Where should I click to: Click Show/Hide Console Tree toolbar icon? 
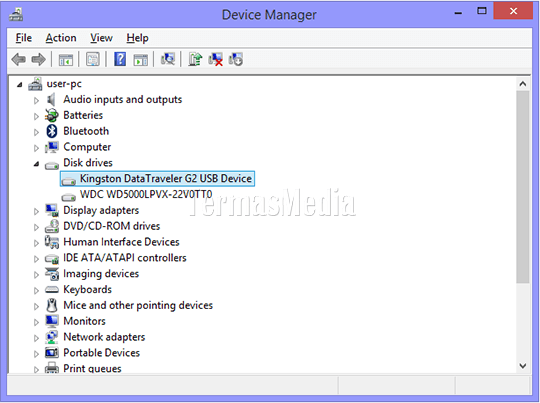click(65, 60)
